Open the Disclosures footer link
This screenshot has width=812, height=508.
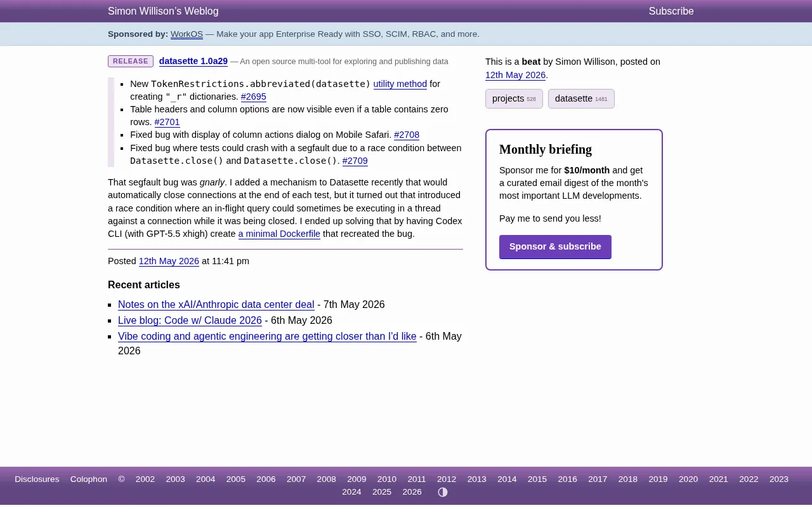tap(37, 479)
